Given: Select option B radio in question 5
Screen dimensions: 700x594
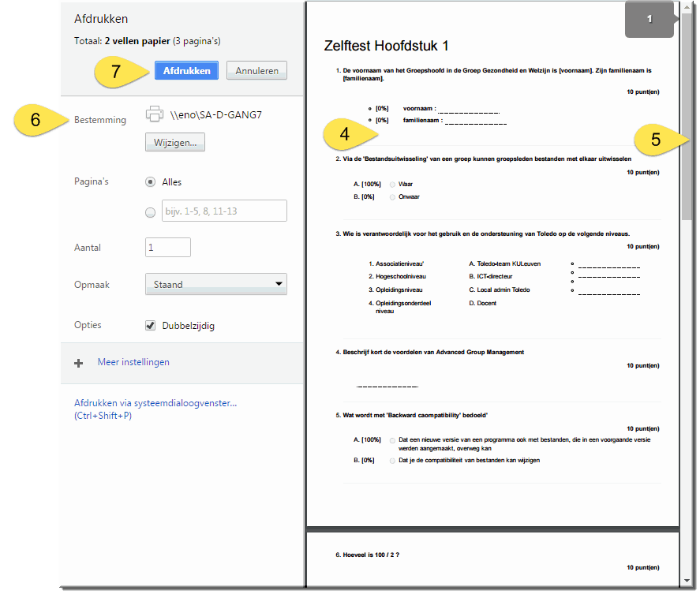Looking at the screenshot, I should pos(392,461).
